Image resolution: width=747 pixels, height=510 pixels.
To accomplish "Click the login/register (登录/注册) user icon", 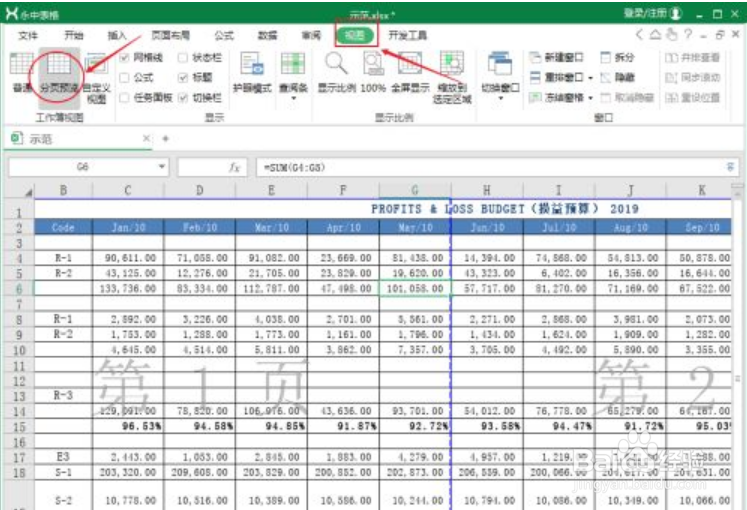I will pos(676,13).
